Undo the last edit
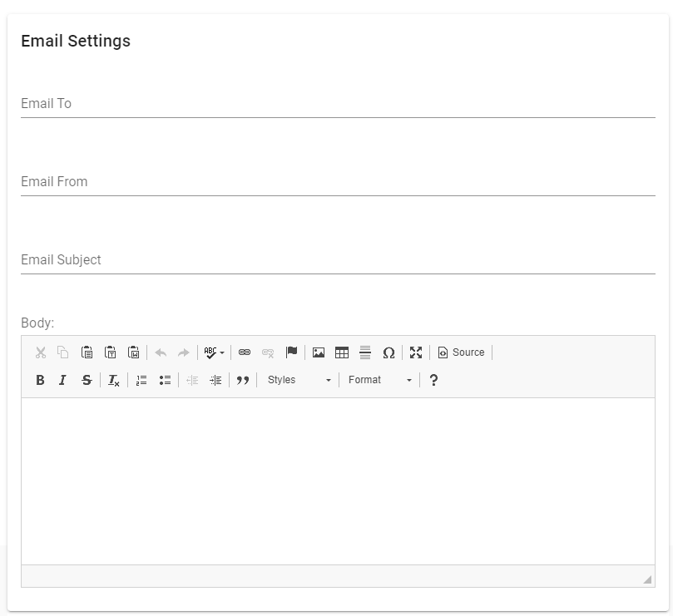The image size is (673, 616). pos(161,352)
